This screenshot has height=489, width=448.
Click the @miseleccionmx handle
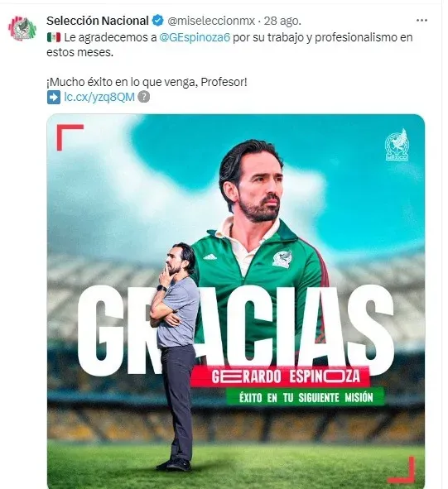[x=211, y=21]
